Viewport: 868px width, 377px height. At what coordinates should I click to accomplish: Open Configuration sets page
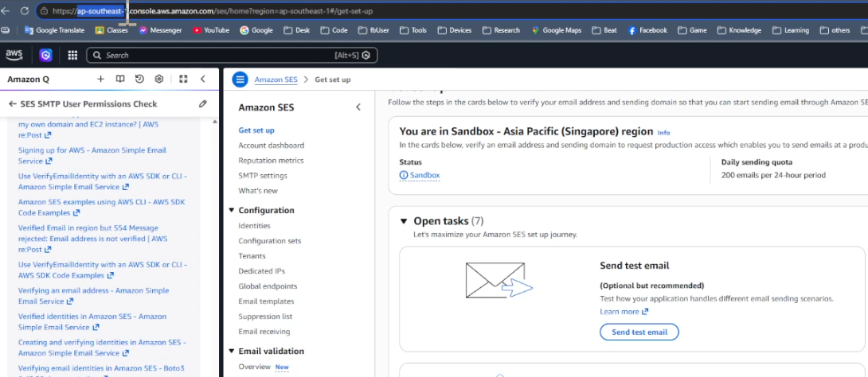(x=270, y=241)
